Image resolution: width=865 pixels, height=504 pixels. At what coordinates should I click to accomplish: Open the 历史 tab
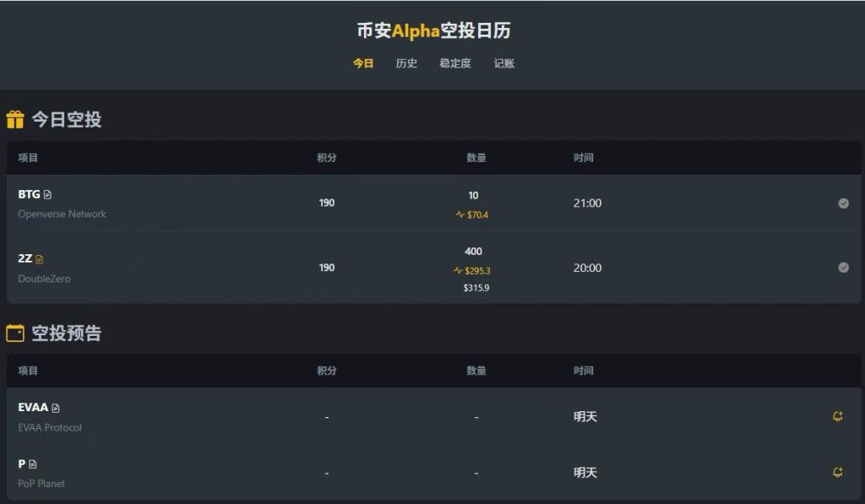pos(406,63)
